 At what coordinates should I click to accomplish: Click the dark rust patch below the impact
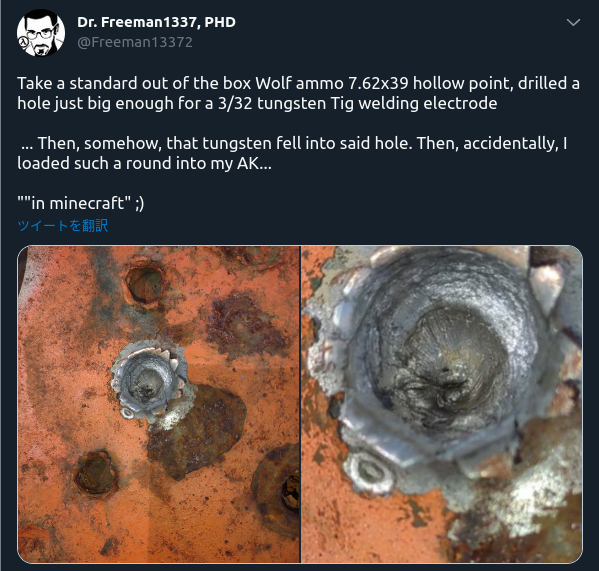click(x=197, y=430)
